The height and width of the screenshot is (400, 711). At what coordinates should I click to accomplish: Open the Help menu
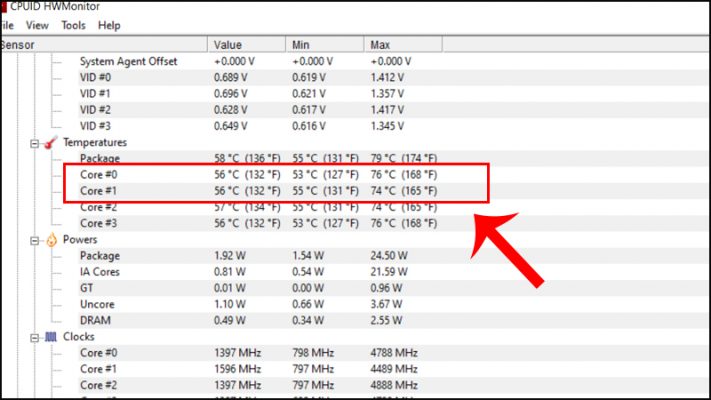click(x=110, y=25)
